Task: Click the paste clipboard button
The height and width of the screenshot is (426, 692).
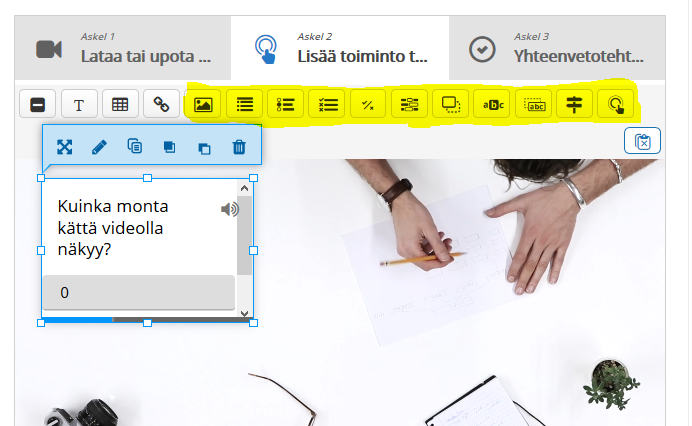Action: pyautogui.click(x=642, y=141)
